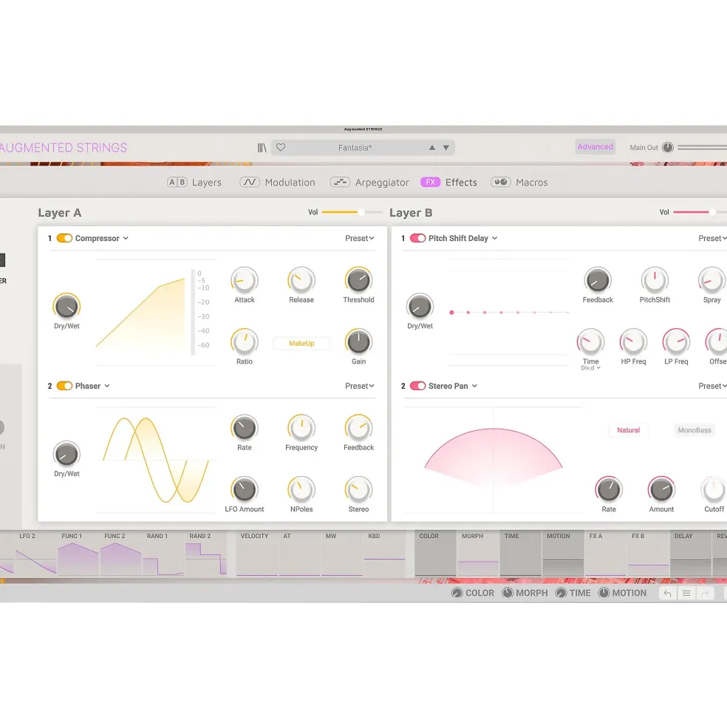Viewport: 727px width, 728px height.
Task: Open the edit history list icon
Action: 686,593
